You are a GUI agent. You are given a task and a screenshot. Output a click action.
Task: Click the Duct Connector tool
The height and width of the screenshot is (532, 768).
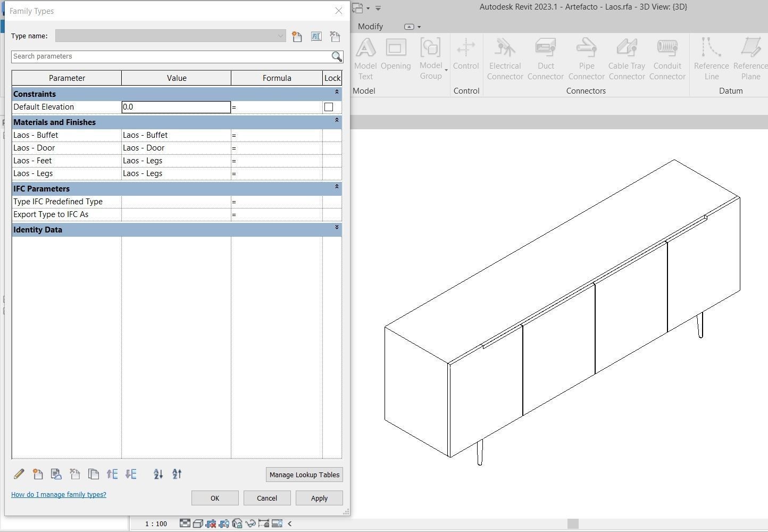[546, 59]
